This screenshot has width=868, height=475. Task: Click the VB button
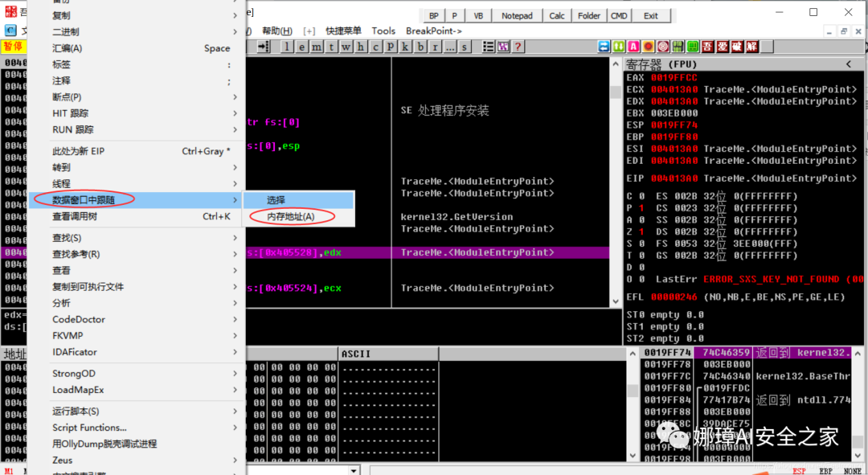click(478, 15)
